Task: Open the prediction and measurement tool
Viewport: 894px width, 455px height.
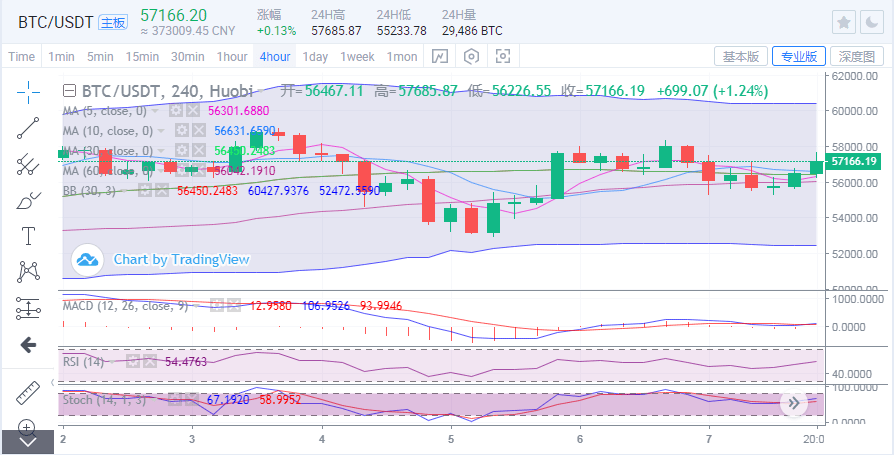Action: 27,308
